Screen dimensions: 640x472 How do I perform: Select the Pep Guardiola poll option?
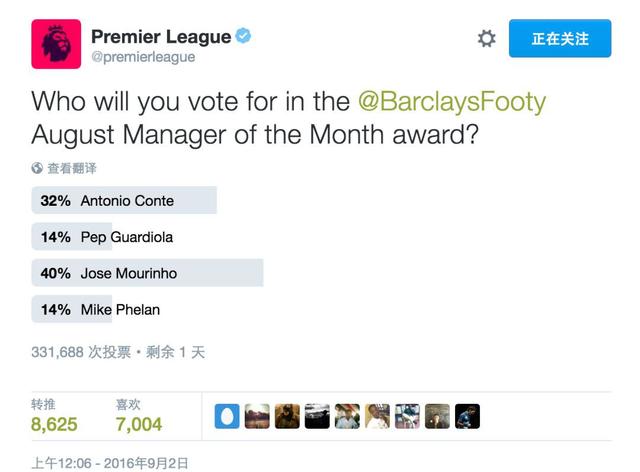click(x=102, y=236)
